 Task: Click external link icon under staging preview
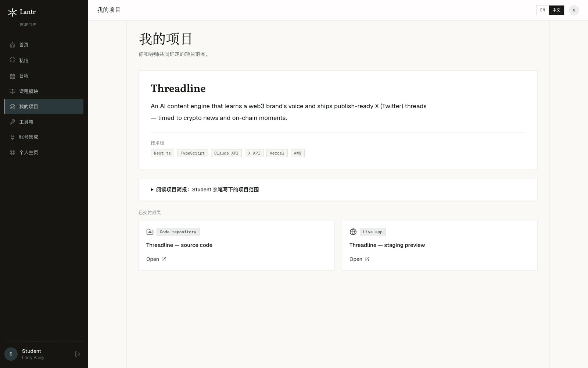[x=367, y=259]
